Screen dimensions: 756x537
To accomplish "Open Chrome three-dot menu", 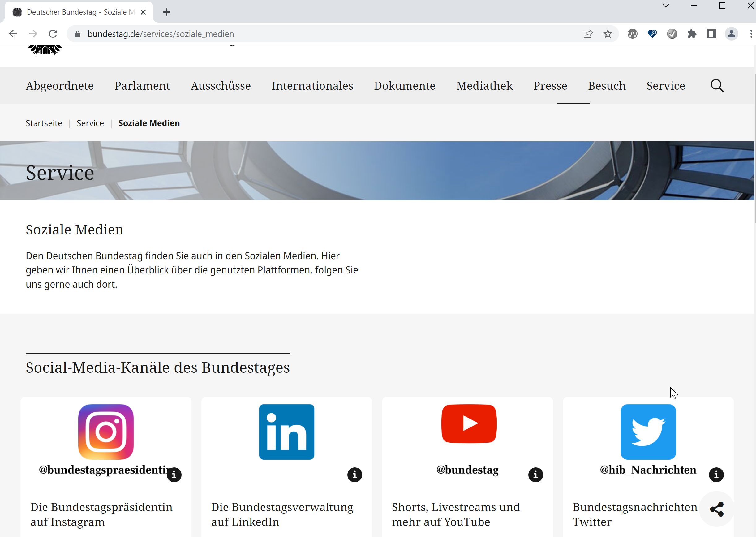I will pyautogui.click(x=751, y=34).
